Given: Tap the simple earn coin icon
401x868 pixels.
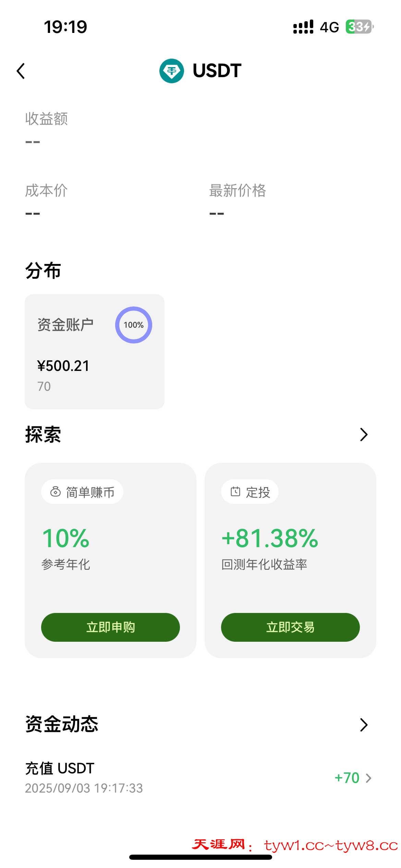Looking at the screenshot, I should [x=56, y=492].
